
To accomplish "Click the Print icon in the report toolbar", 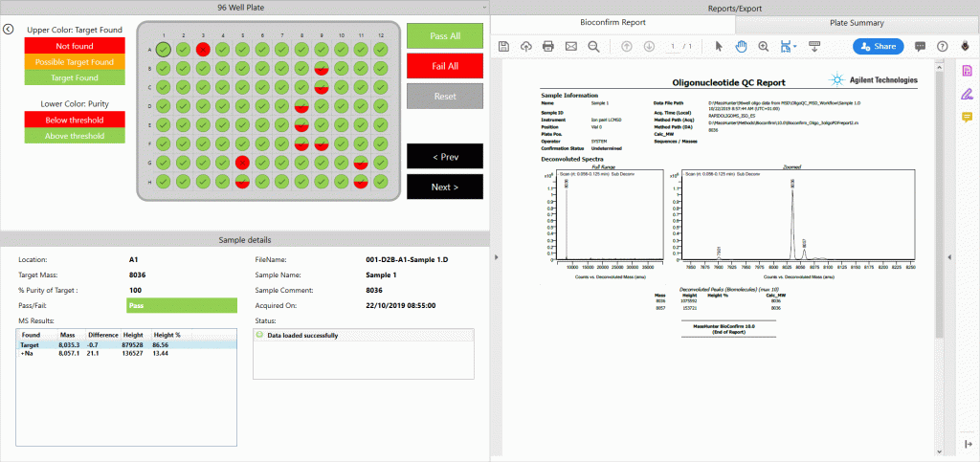I will click(548, 46).
